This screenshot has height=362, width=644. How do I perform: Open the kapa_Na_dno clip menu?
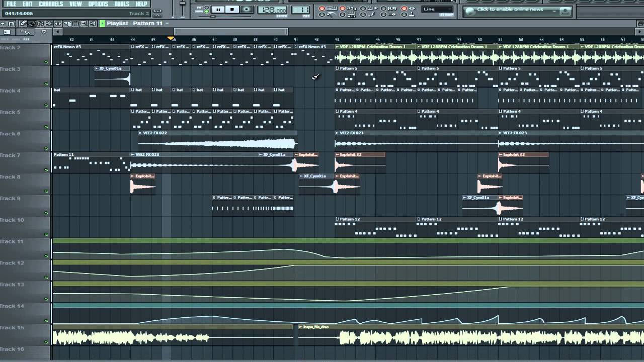[300, 327]
